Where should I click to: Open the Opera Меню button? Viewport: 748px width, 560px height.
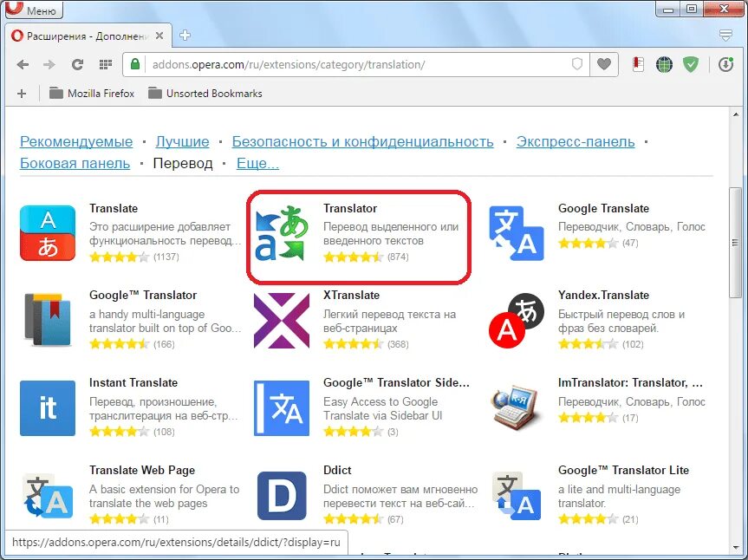(34, 10)
